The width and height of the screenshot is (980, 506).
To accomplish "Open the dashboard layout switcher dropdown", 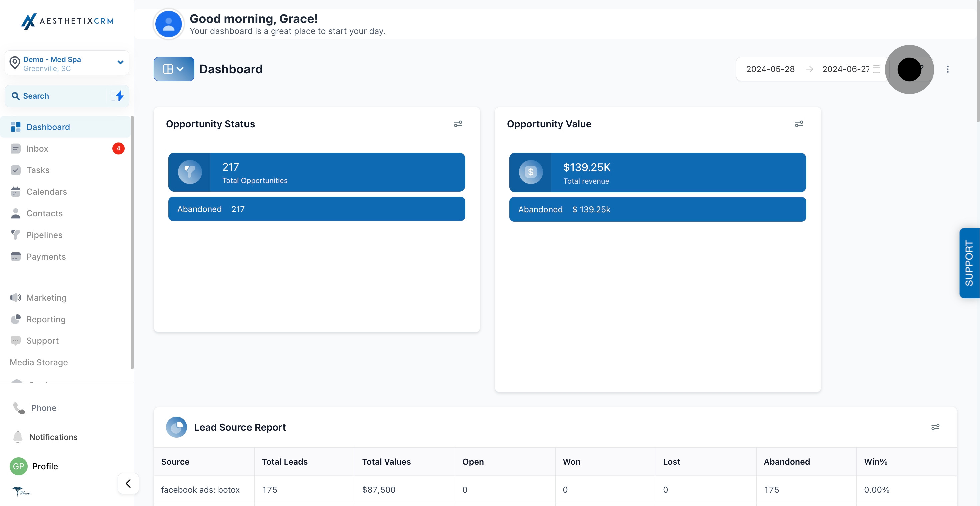I will click(x=174, y=69).
